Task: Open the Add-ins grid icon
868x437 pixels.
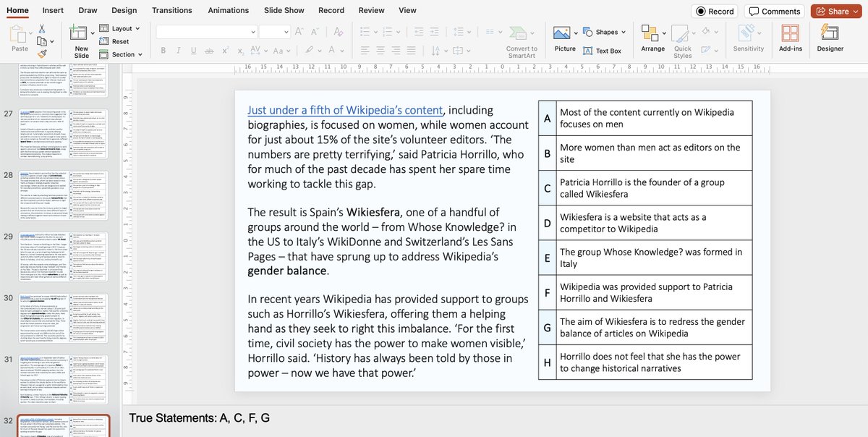Action: click(791, 33)
